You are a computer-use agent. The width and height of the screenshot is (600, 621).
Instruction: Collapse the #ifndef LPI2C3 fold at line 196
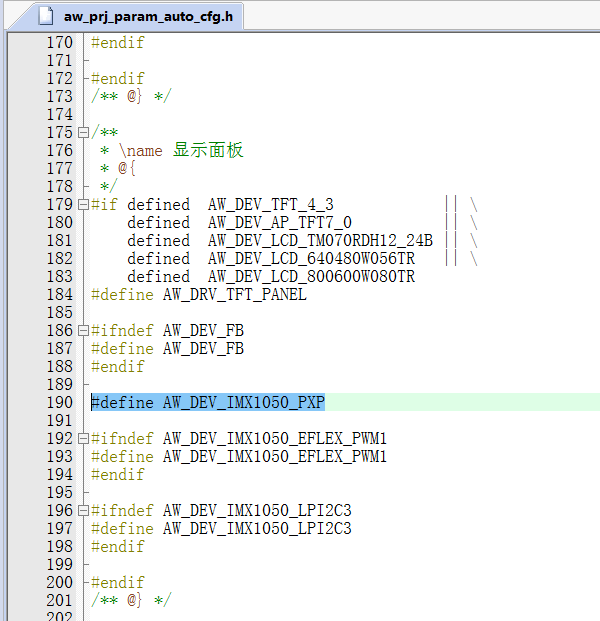(x=83, y=511)
